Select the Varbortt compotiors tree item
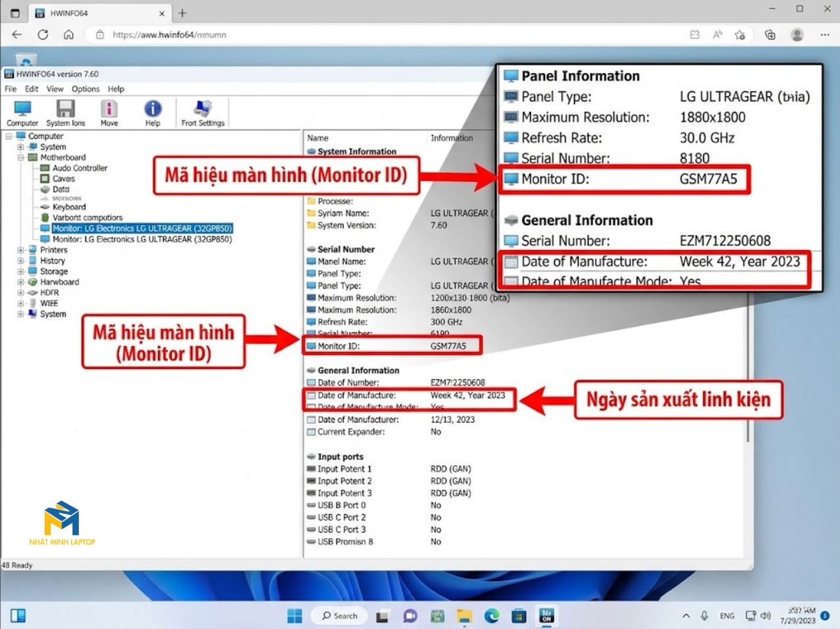 pyautogui.click(x=88, y=217)
